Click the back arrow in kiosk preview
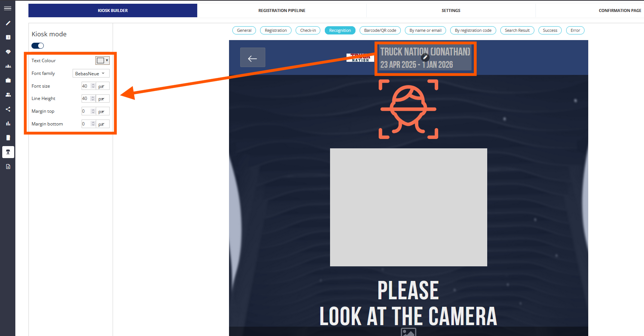 pos(253,58)
